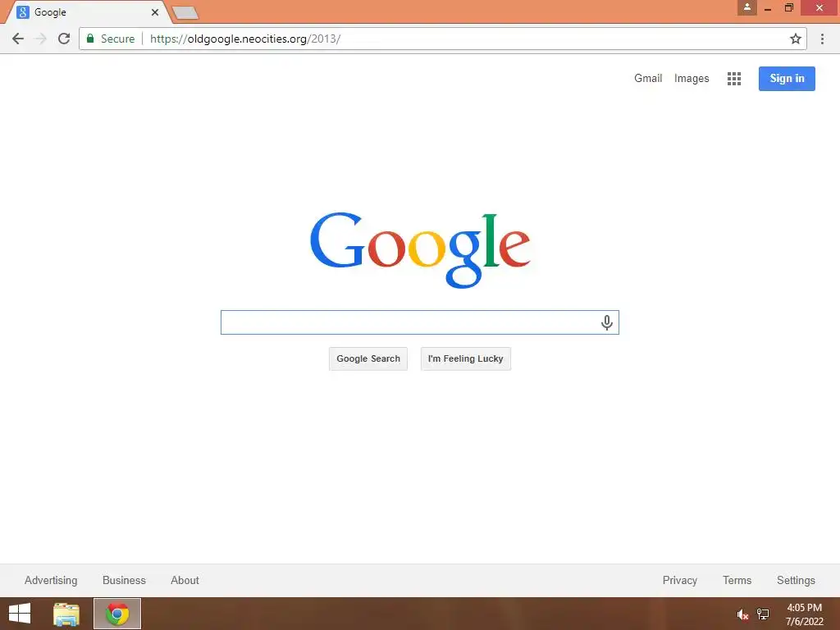Open a new tab
The width and height of the screenshot is (840, 630).
click(x=185, y=13)
